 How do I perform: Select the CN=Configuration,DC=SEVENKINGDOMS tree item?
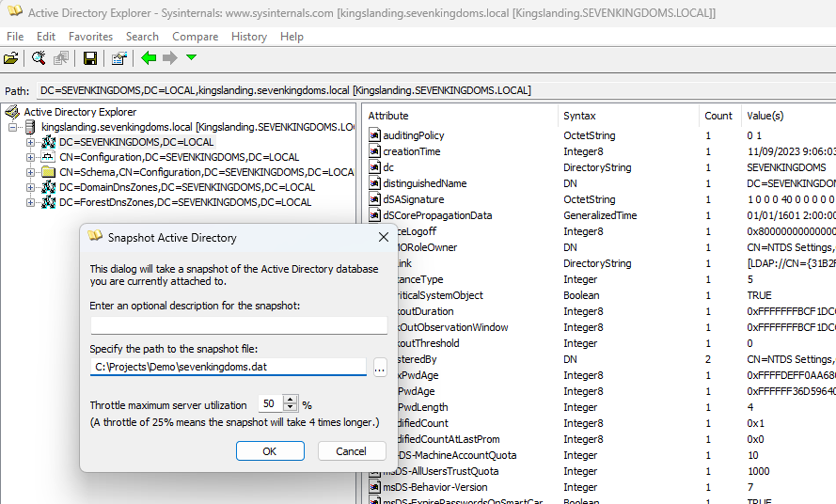179,157
